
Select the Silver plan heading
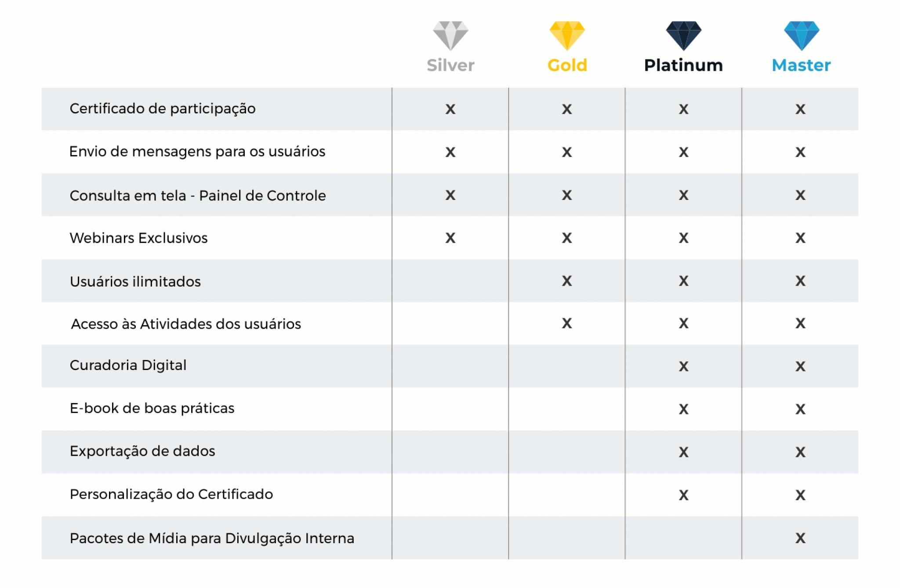pos(450,65)
